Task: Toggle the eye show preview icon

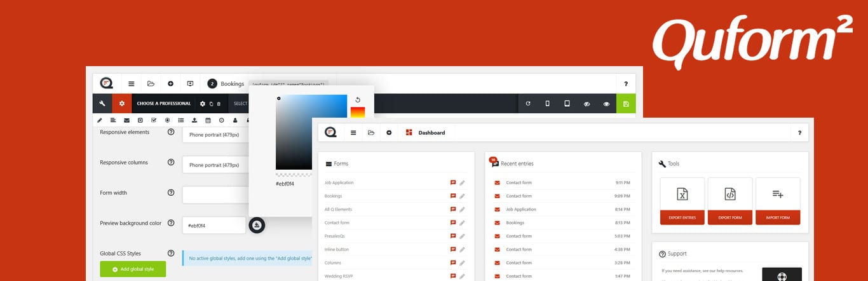Action: 606,104
